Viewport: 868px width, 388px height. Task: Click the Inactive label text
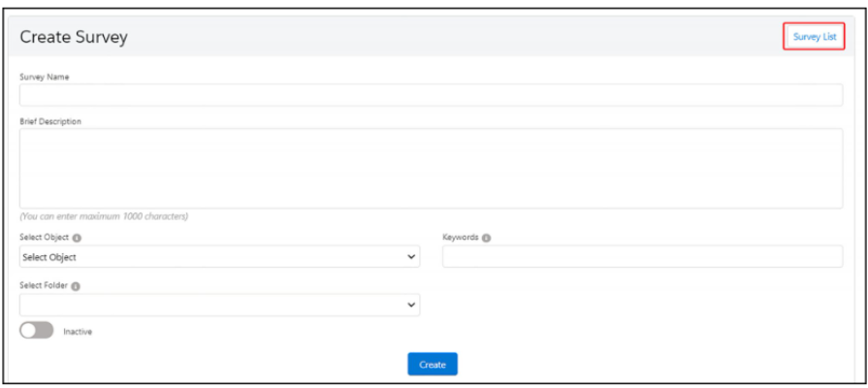tap(78, 332)
